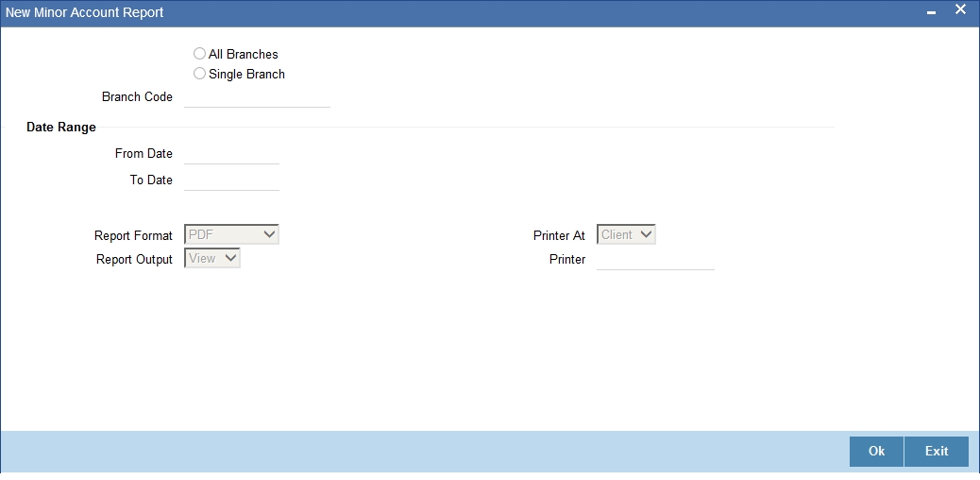Image resolution: width=980 pixels, height=480 pixels.
Task: Click the Branch Code input field
Action: tap(257, 97)
